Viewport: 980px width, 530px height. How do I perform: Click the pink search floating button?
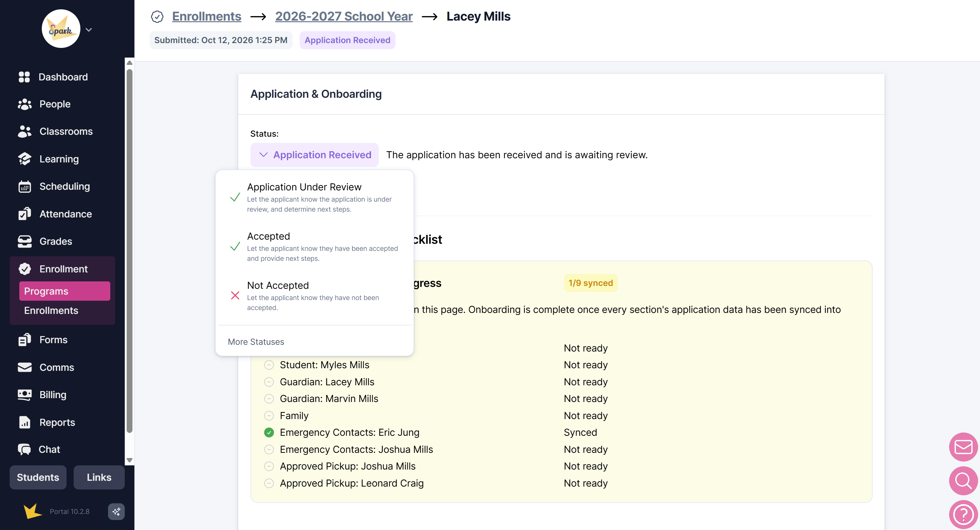[x=963, y=480]
